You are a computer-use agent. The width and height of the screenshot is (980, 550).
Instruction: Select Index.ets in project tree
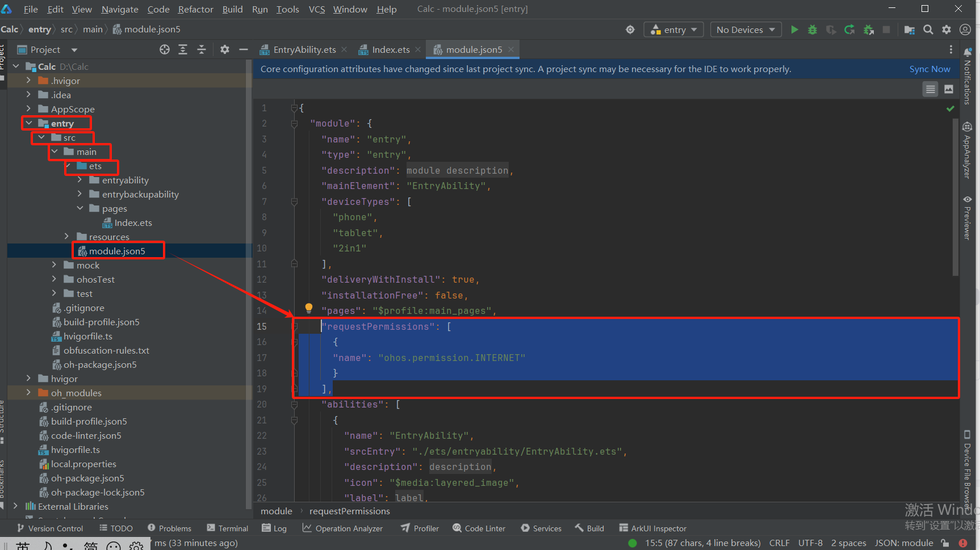pyautogui.click(x=133, y=222)
